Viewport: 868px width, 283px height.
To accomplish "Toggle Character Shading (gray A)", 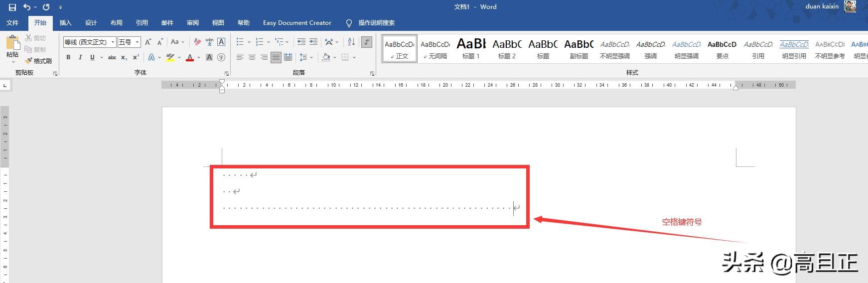I will point(209,57).
